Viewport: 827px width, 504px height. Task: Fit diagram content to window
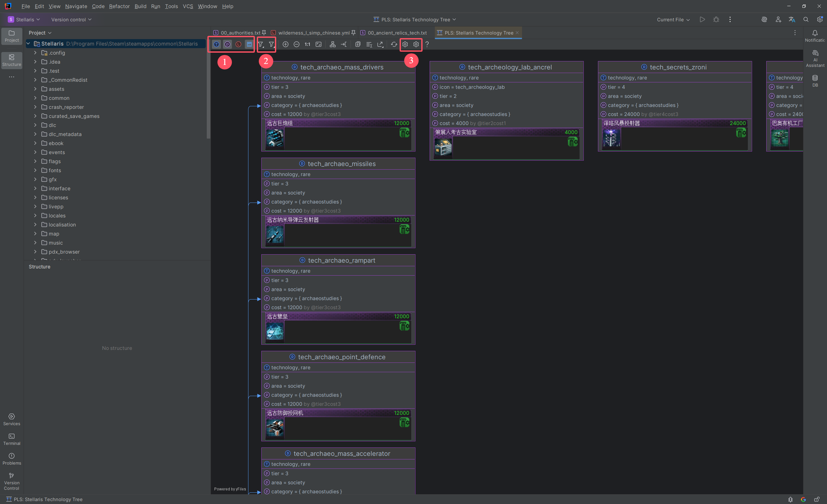[x=319, y=44]
